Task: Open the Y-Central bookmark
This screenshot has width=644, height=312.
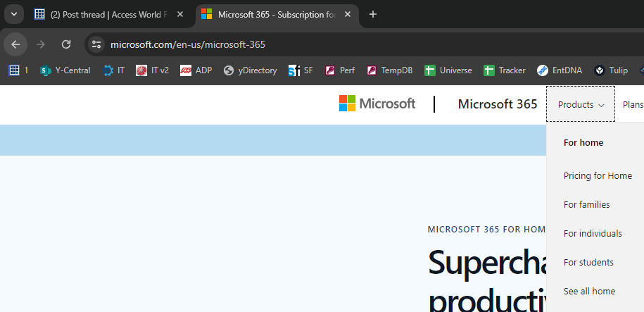Action: point(65,70)
